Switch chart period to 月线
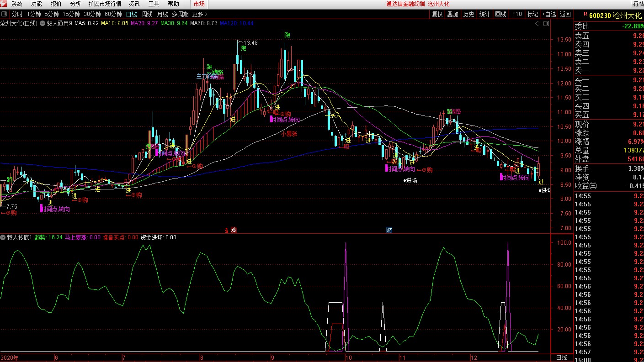This screenshot has height=362, width=644. pyautogui.click(x=163, y=14)
